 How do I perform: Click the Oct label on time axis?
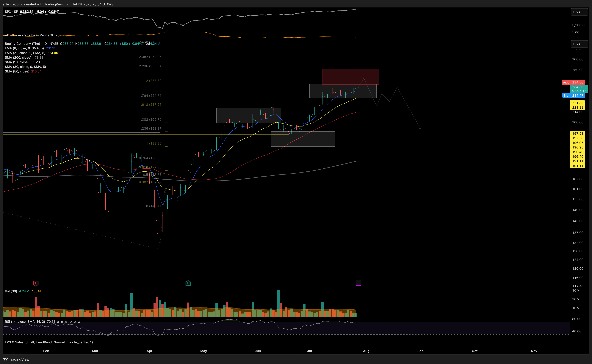point(475,351)
